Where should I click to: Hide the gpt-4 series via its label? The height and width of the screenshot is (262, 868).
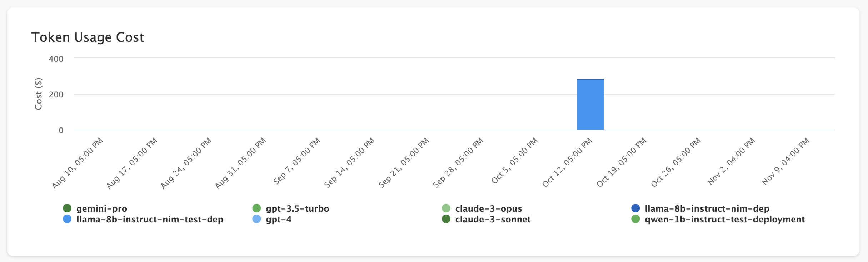pyautogui.click(x=279, y=219)
